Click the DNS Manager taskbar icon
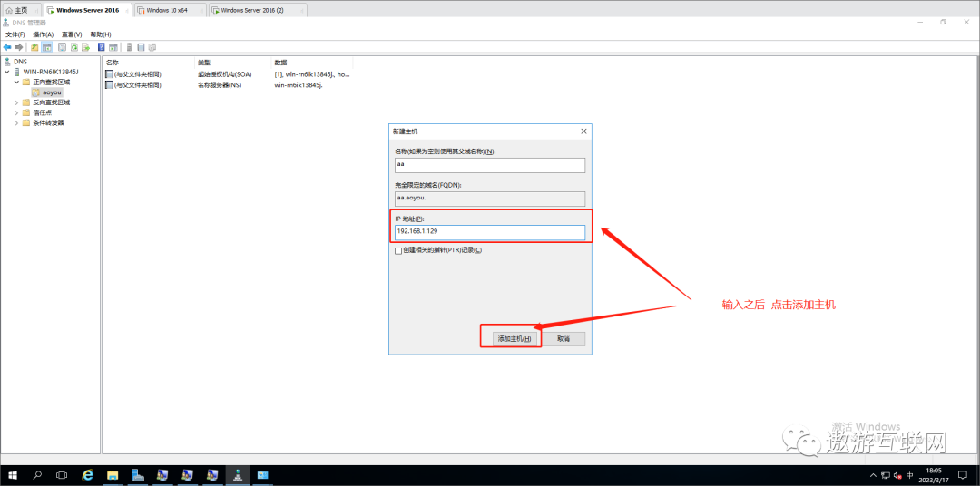 tap(238, 475)
